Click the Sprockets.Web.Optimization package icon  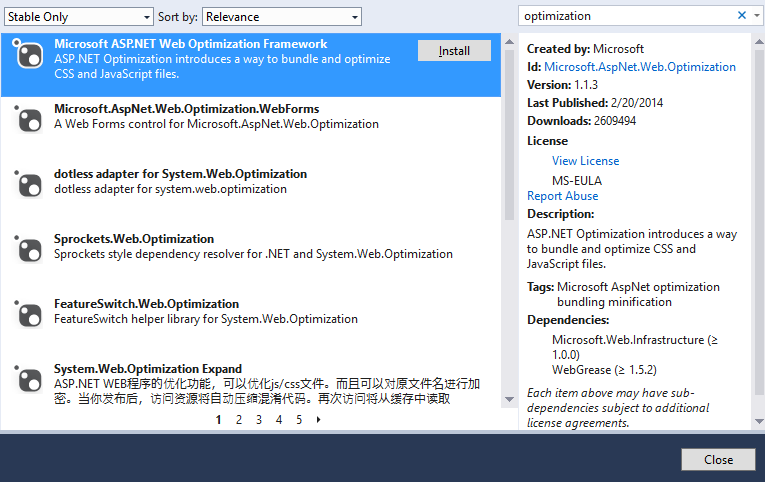[x=27, y=248]
